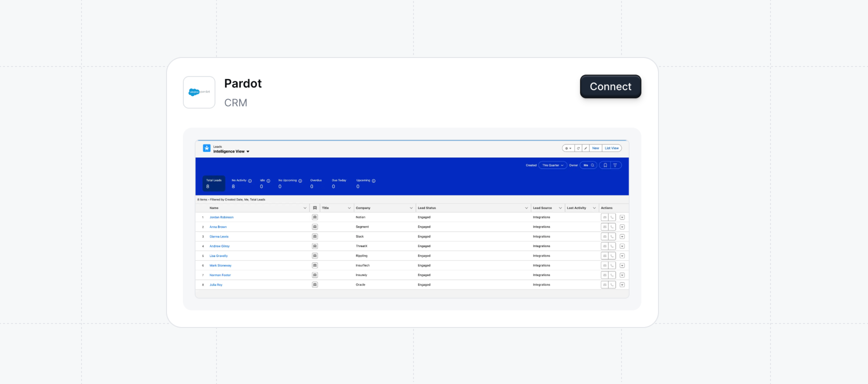
Task: Open row actions dropdown for Jordan Robinson
Action: coord(622,217)
